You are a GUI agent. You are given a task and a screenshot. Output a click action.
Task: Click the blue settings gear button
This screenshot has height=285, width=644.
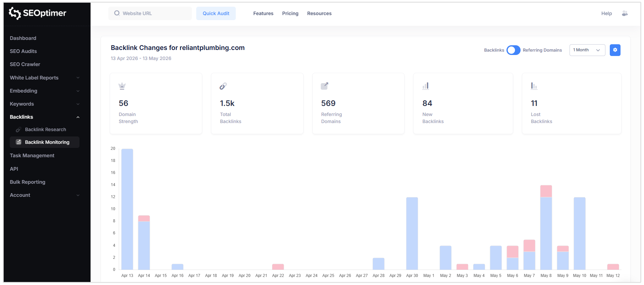[615, 50]
